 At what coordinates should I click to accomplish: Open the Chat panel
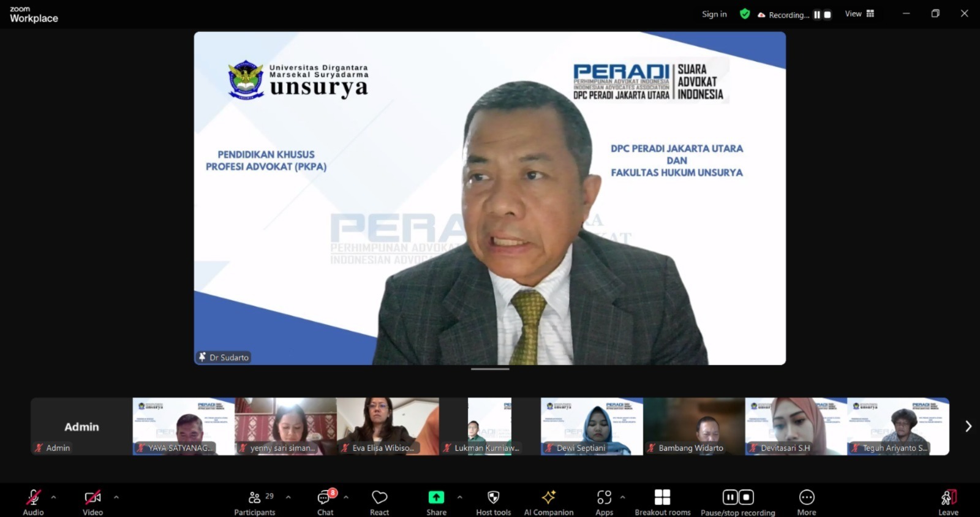pyautogui.click(x=325, y=502)
